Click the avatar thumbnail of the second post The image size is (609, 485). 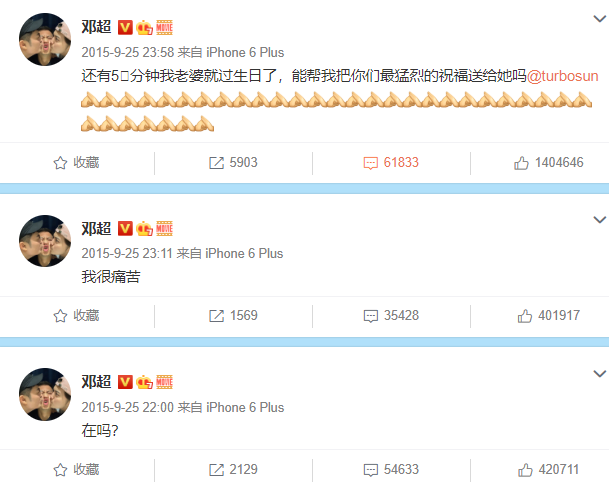pos(45,241)
